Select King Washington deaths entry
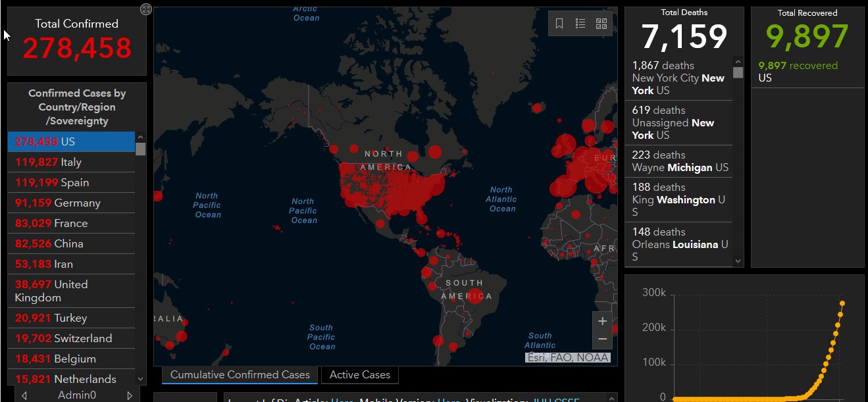Viewport: 868px width, 402px height. click(x=678, y=199)
